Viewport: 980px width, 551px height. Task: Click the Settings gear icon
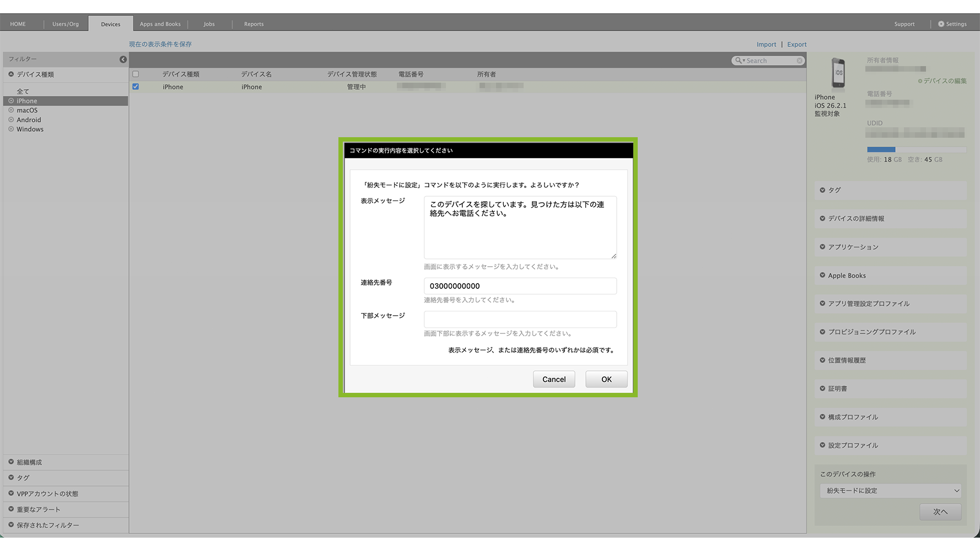[941, 24]
